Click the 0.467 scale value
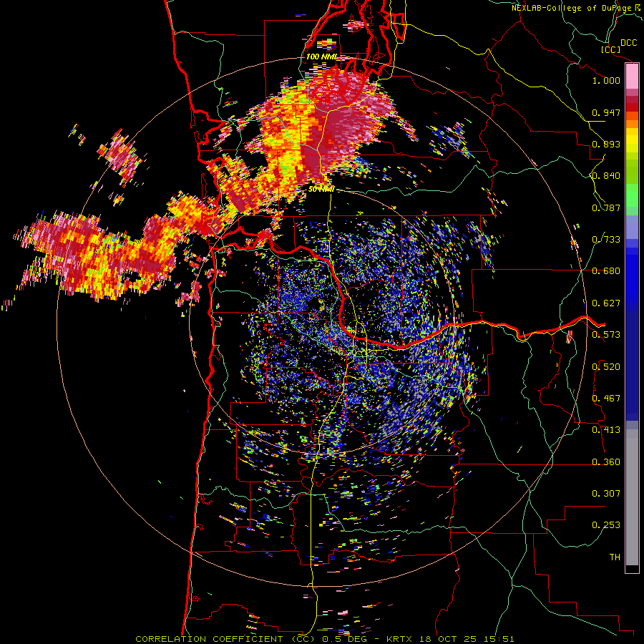 [x=606, y=399]
